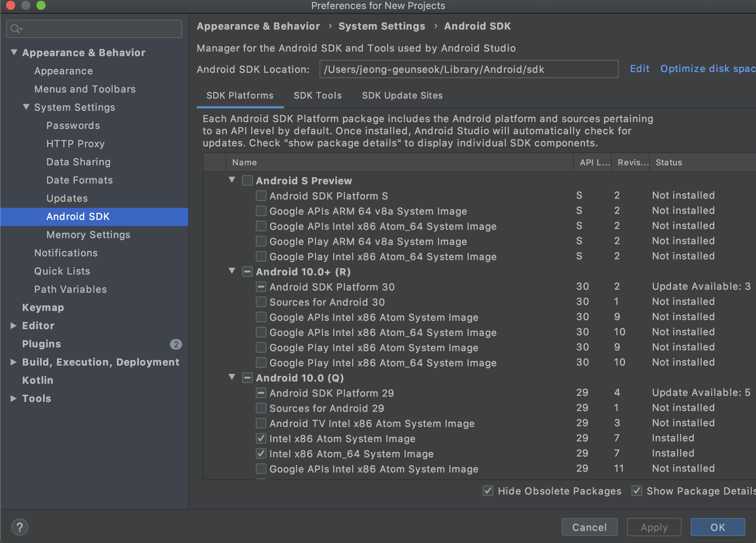The width and height of the screenshot is (756, 543).
Task: Click the Plugins update count badge
Action: [x=176, y=344]
